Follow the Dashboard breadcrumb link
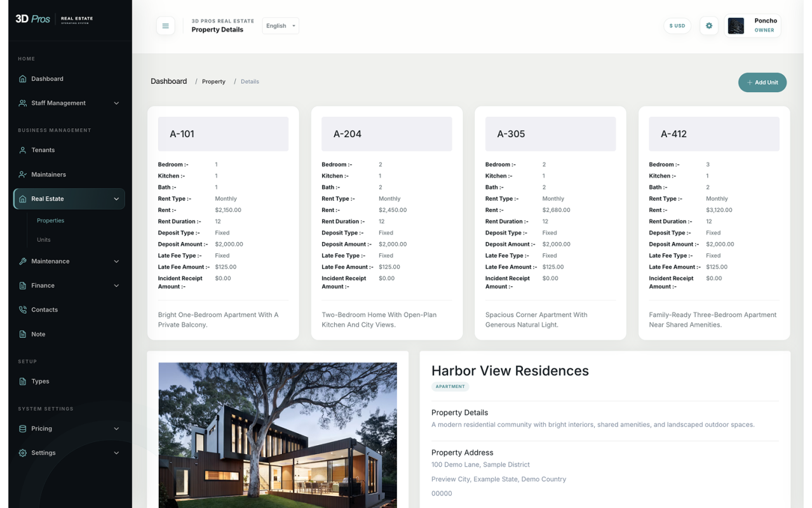The width and height of the screenshot is (812, 508). [169, 81]
